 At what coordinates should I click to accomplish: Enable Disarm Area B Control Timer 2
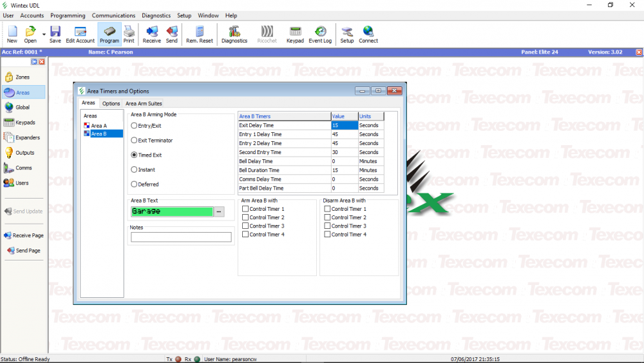point(328,217)
